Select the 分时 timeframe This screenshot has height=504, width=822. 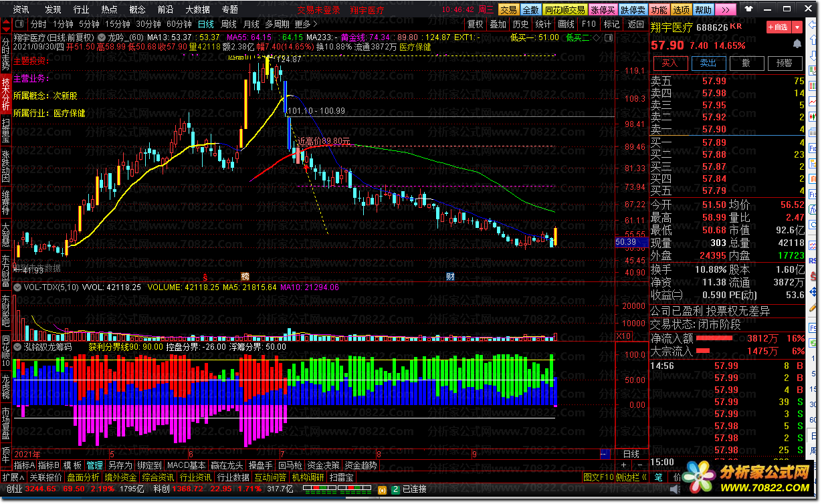pos(39,24)
